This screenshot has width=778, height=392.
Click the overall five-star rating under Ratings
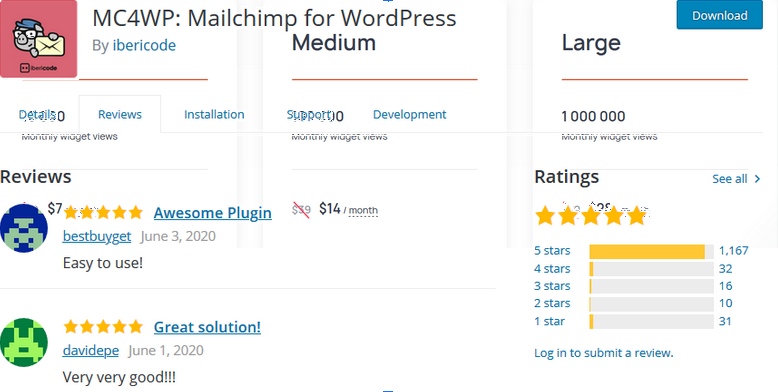591,216
